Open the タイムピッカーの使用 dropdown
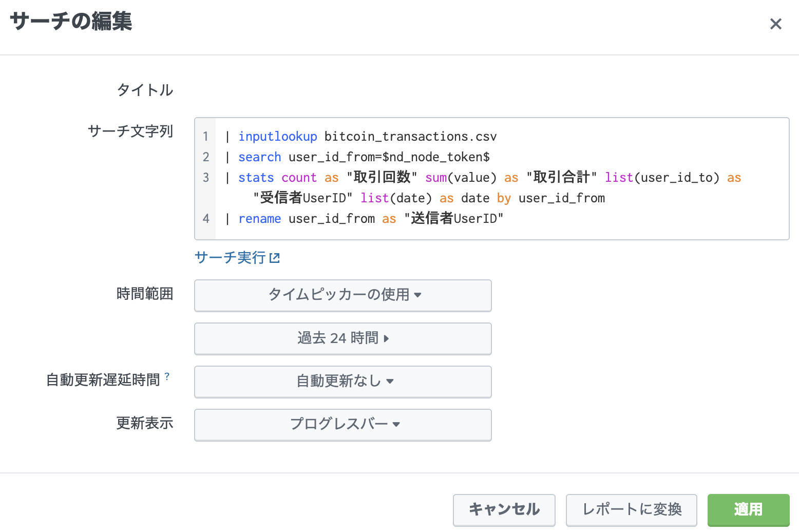 [x=343, y=295]
